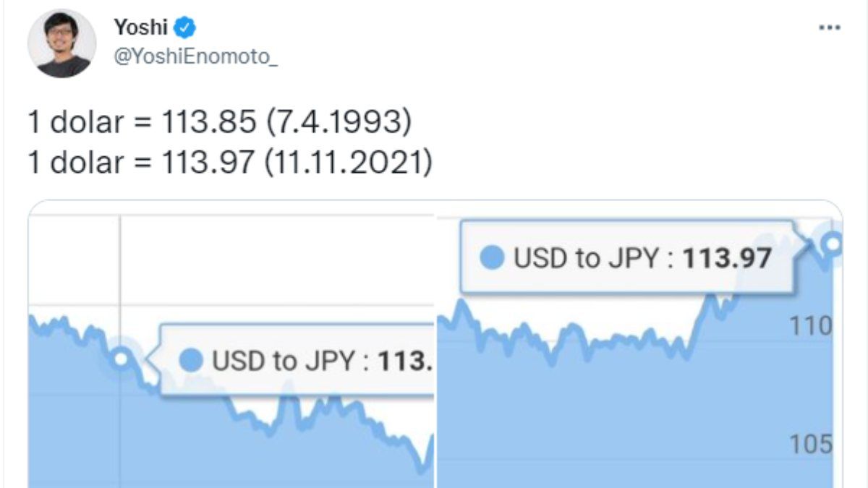This screenshot has height=488, width=868.
Task: Click the blue verified badge next to Yoshi
Action: click(x=186, y=28)
